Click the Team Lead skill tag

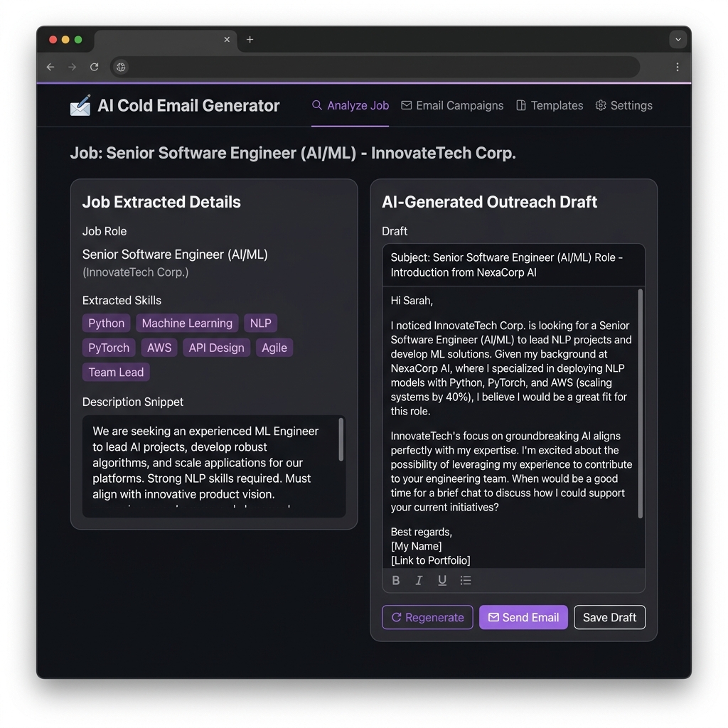point(116,373)
